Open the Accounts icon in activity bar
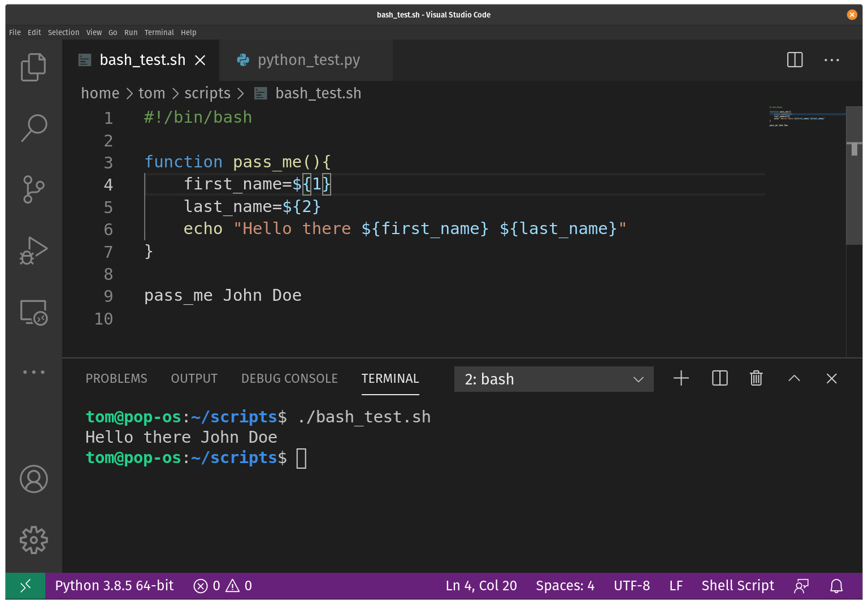This screenshot has height=605, width=868. pyautogui.click(x=33, y=479)
